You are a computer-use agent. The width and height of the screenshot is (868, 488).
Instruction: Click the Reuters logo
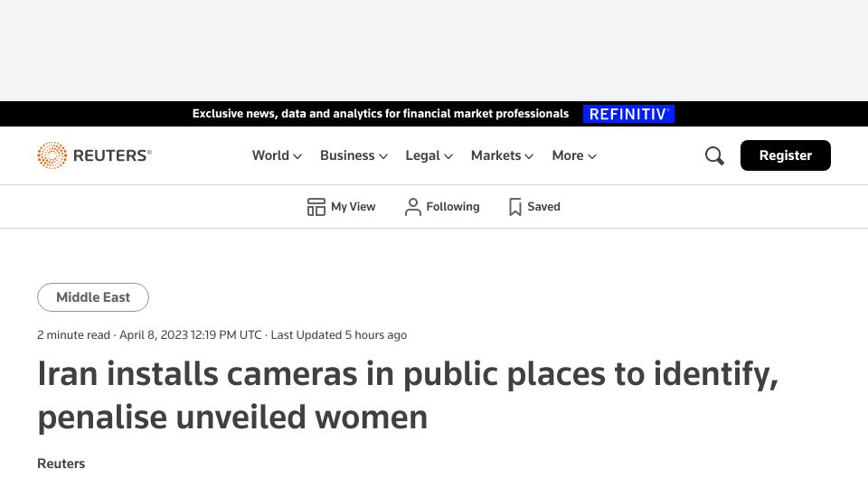pos(94,155)
